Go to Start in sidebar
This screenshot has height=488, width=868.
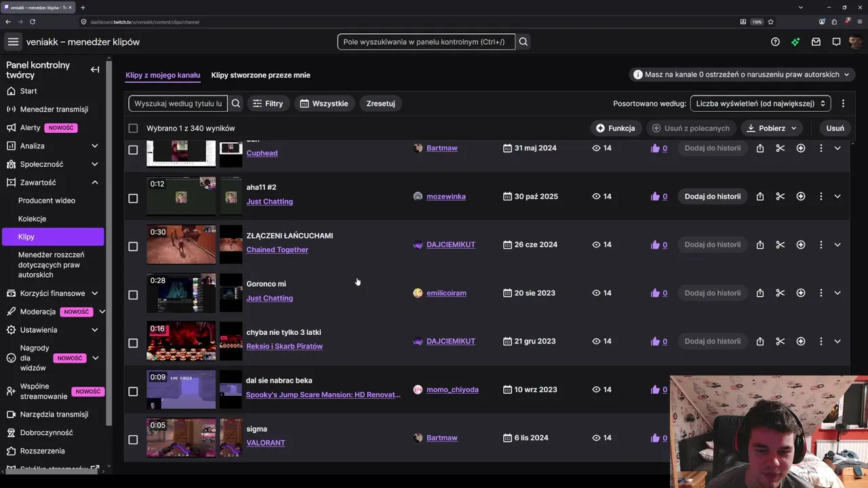tap(28, 91)
